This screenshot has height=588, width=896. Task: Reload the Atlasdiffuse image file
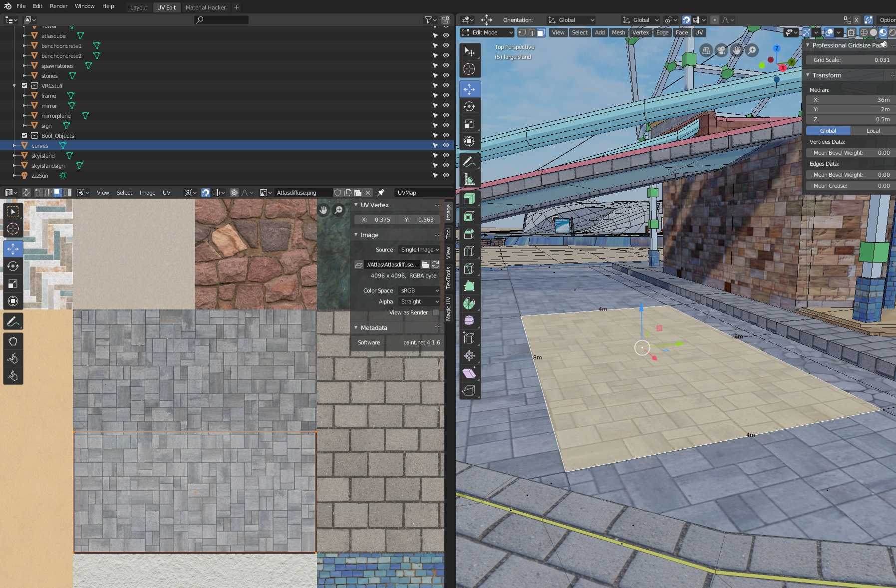coord(435,265)
